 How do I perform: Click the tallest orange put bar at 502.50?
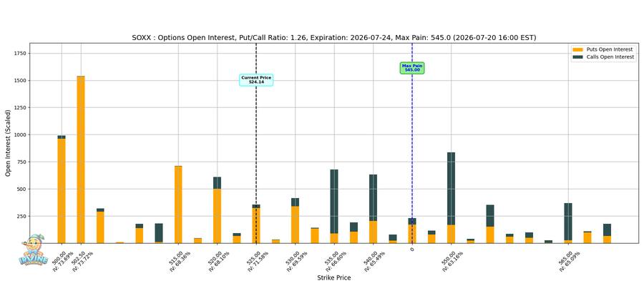[81, 159]
